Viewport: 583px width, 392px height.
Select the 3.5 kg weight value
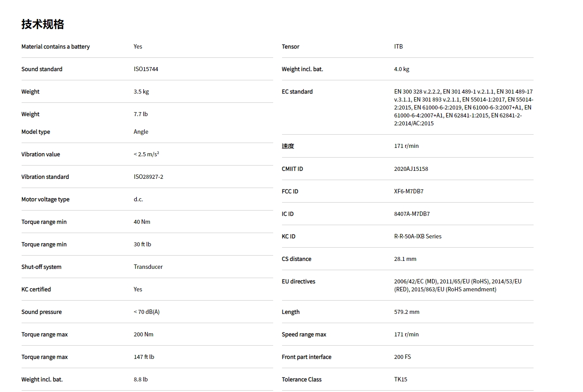point(141,92)
